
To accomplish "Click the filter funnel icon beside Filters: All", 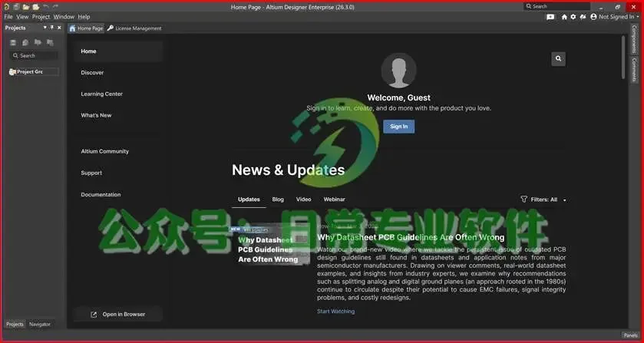I will tap(523, 200).
